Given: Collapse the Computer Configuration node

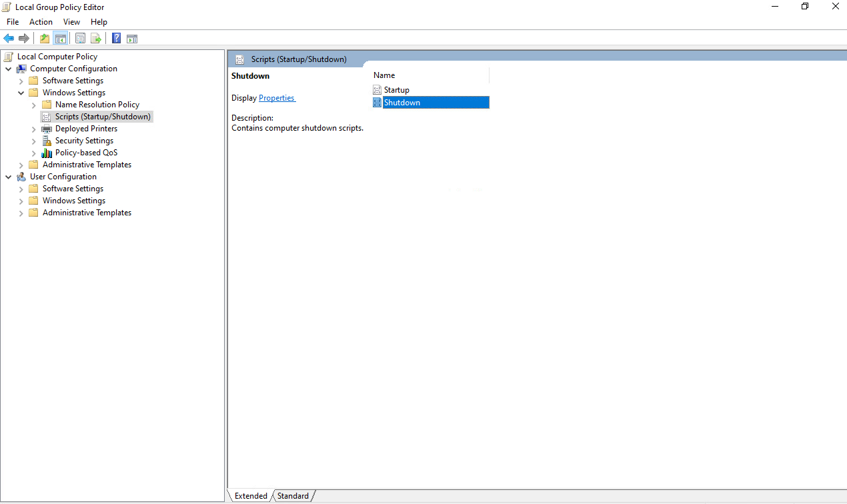Looking at the screenshot, I should pyautogui.click(x=9, y=68).
